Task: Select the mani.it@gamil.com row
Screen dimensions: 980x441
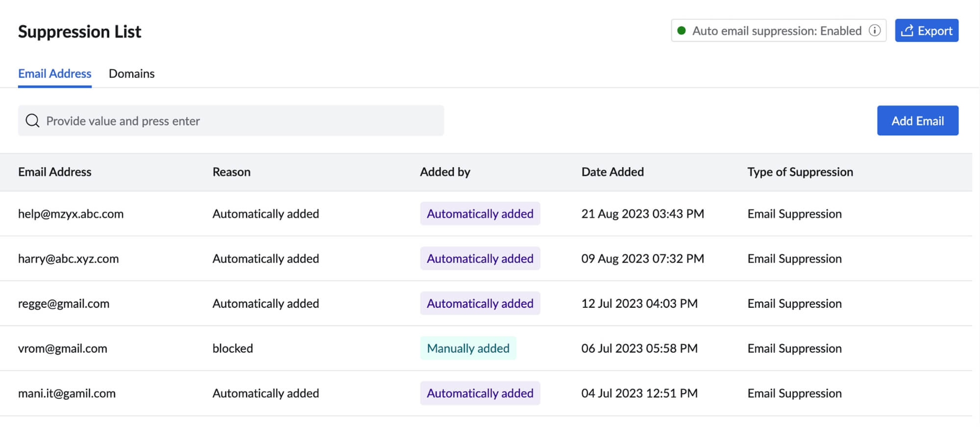Action: [x=67, y=393]
